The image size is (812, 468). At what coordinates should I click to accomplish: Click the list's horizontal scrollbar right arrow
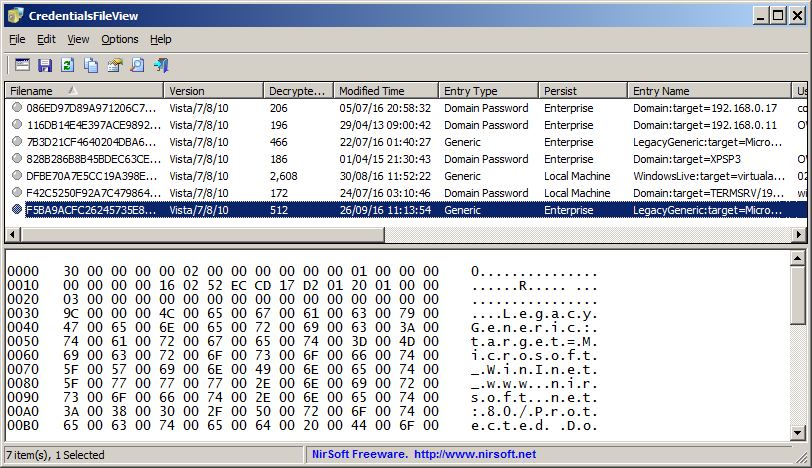coord(800,235)
